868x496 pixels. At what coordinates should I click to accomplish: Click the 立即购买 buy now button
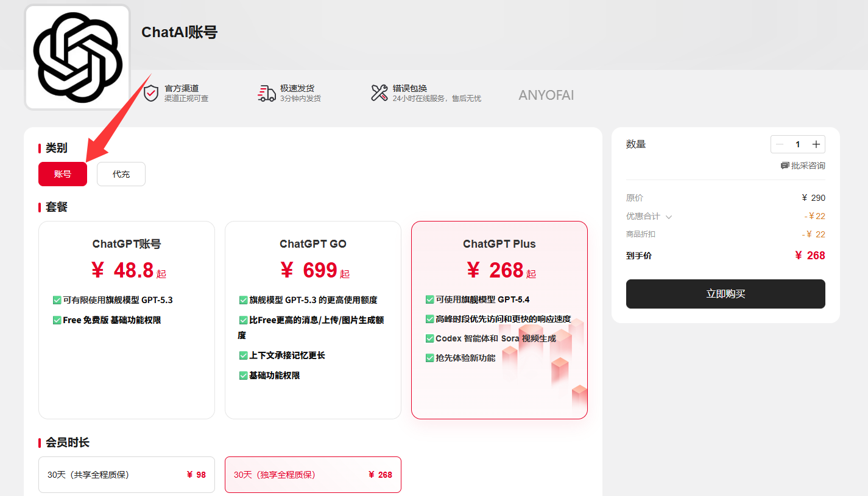tap(725, 294)
